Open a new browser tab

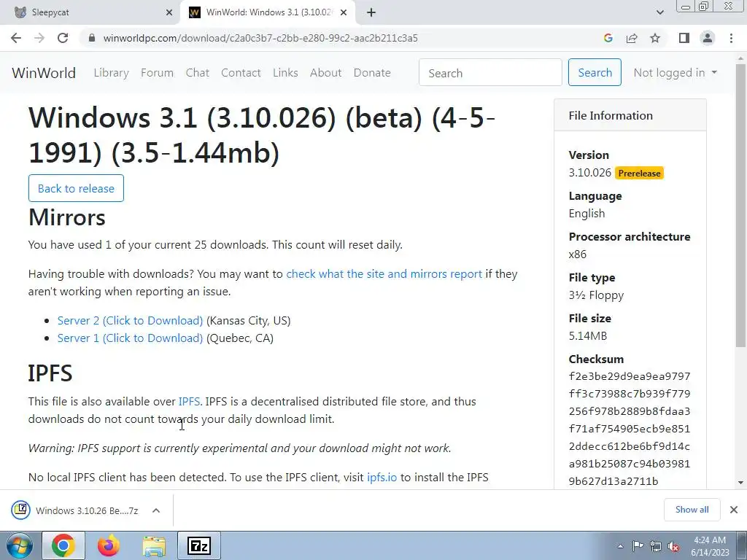tap(371, 12)
